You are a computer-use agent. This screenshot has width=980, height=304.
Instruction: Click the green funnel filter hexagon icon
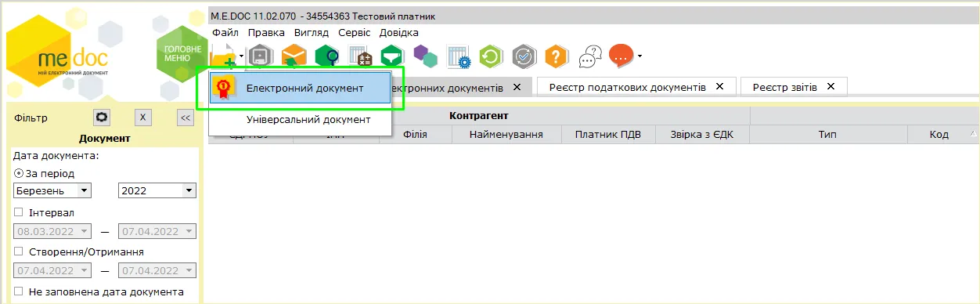click(392, 56)
